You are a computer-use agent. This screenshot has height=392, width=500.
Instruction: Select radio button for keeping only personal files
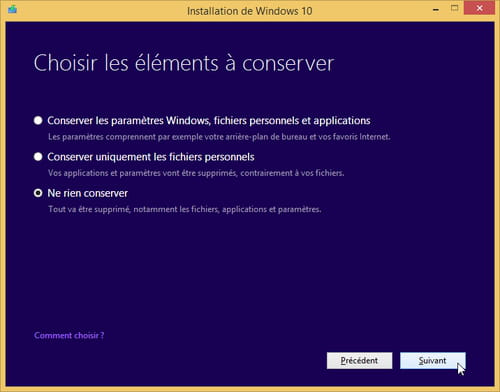pos(38,157)
